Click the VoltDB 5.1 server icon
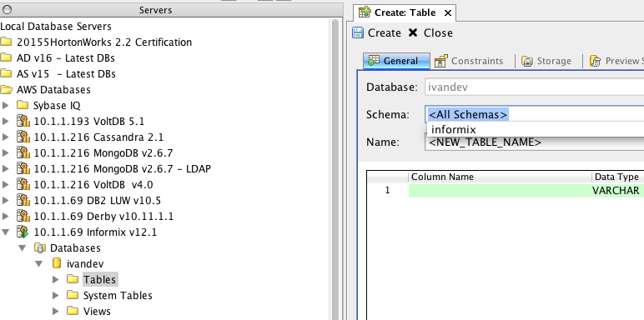Image resolution: width=644 pixels, height=320 pixels. pyautogui.click(x=23, y=121)
